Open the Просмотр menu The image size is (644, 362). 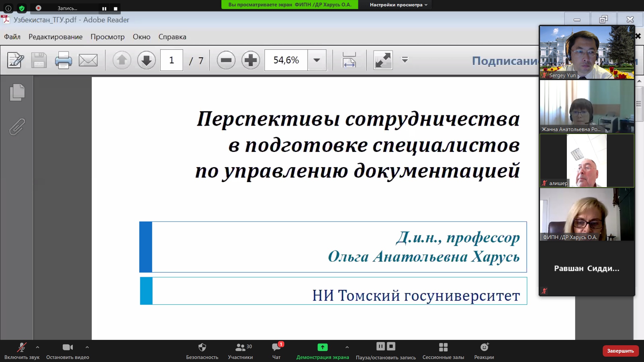[x=107, y=37]
